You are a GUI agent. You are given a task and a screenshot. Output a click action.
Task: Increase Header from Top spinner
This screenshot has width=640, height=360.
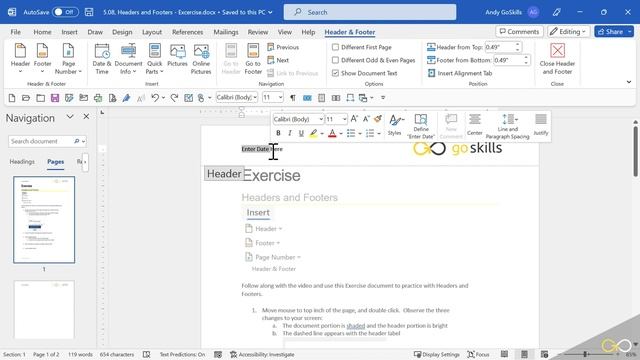pos(518,44)
